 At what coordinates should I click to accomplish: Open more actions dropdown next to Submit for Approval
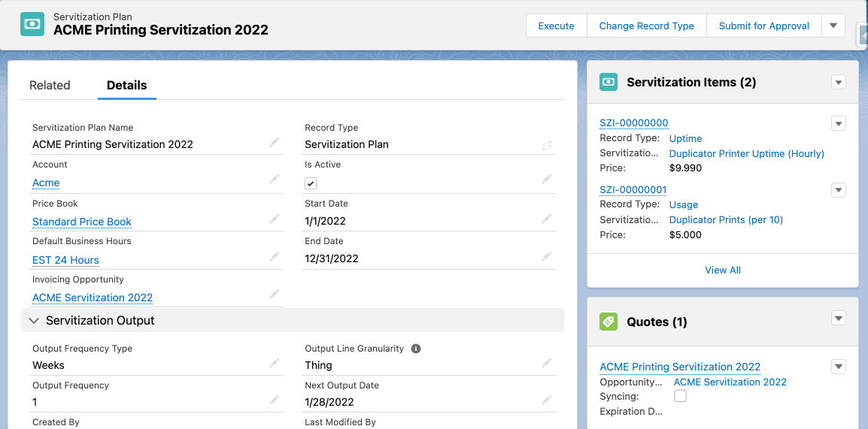tap(833, 26)
